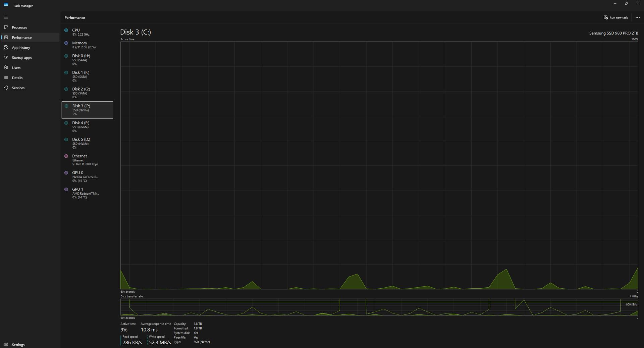Click the App history clock icon
Image resolution: width=644 pixels, height=348 pixels.
[6, 47]
